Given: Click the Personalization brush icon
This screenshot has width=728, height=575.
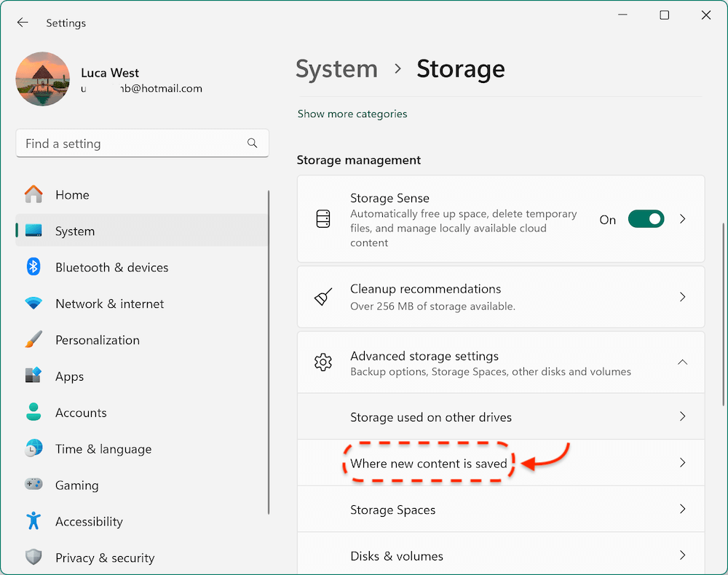Looking at the screenshot, I should pyautogui.click(x=33, y=340).
